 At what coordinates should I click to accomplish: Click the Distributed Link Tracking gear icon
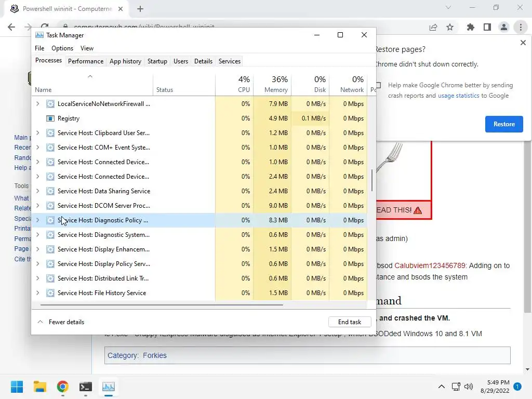(x=50, y=278)
